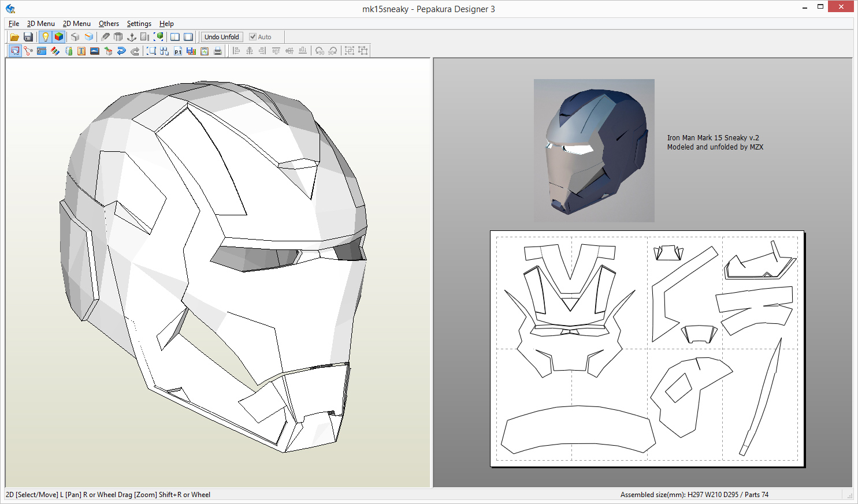858x504 pixels.
Task: Toggle the light bulb lighting button
Action: pos(45,37)
